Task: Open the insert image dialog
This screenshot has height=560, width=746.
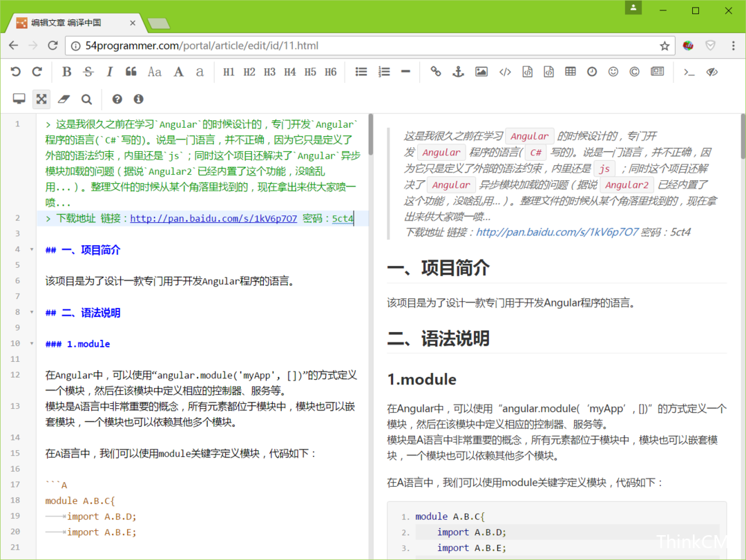Action: click(x=481, y=72)
